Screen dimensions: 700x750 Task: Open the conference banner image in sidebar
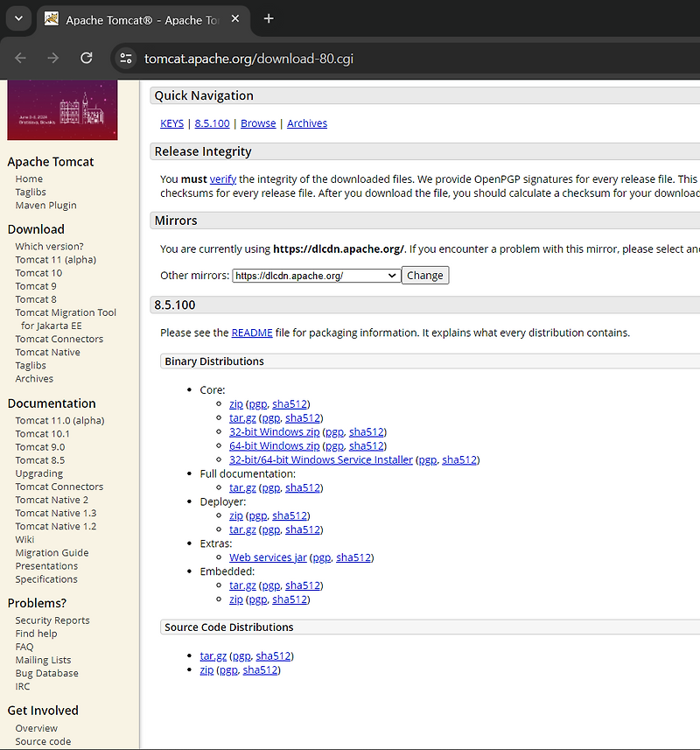(x=62, y=110)
